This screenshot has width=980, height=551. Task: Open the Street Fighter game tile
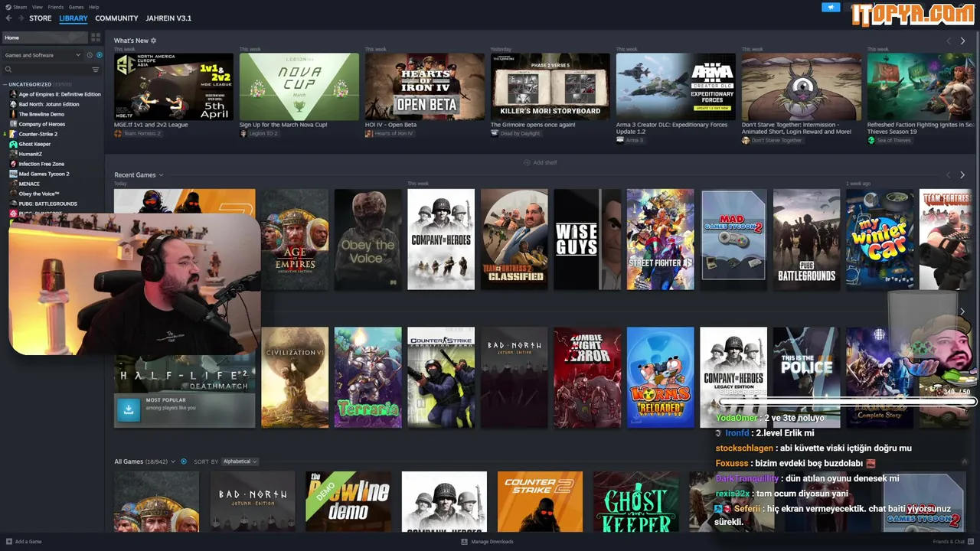point(661,240)
